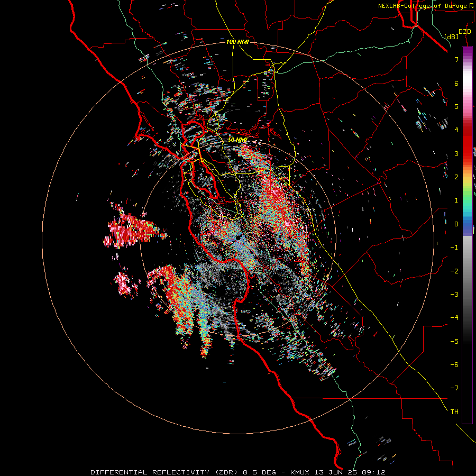Click the 4 value on the color scale
476x476 pixels.
pyautogui.click(x=456, y=130)
